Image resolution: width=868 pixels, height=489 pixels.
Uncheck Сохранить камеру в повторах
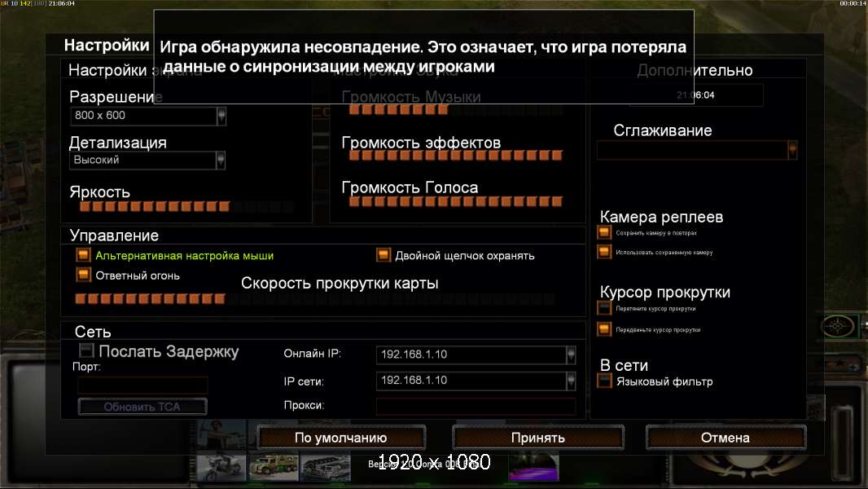click(604, 232)
